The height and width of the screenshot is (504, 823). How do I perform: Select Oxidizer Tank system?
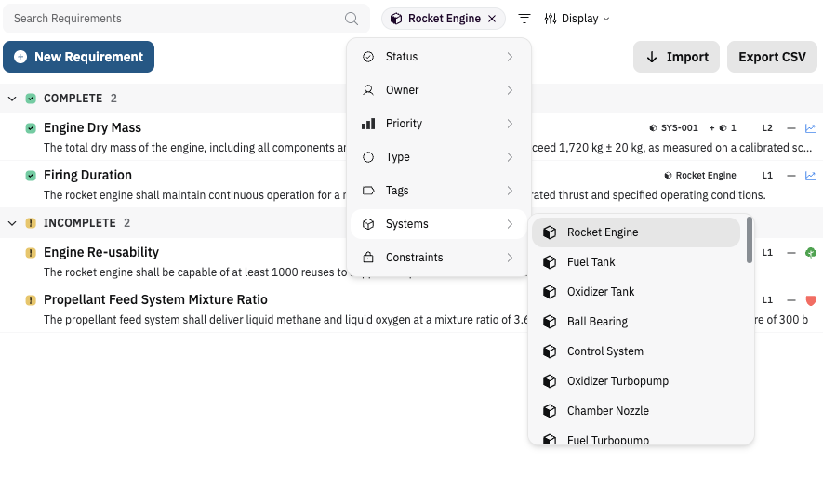pos(636,292)
